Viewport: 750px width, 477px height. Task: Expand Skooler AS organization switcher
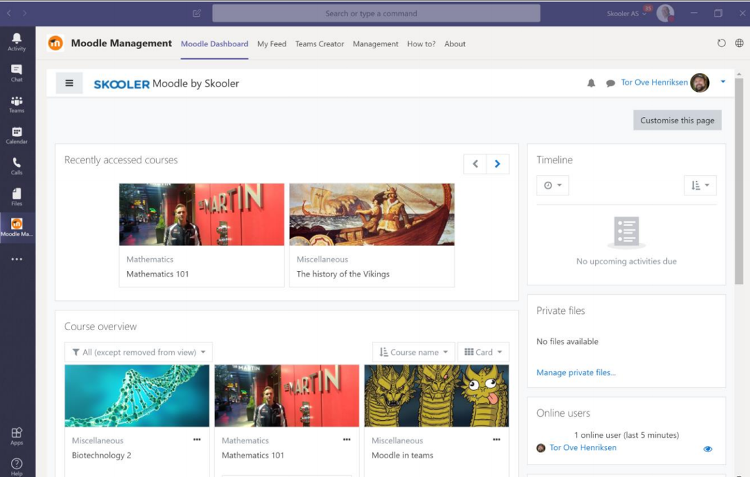(627, 13)
